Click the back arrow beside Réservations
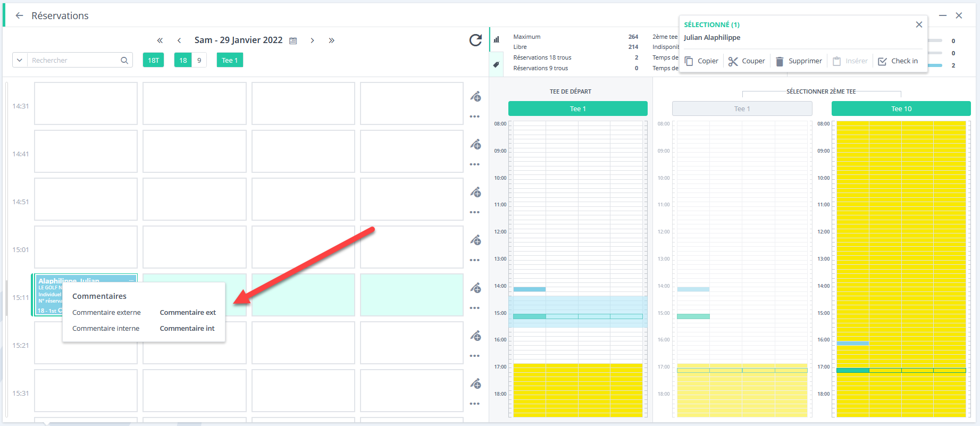Screen dimensions: 980x426 point(19,15)
